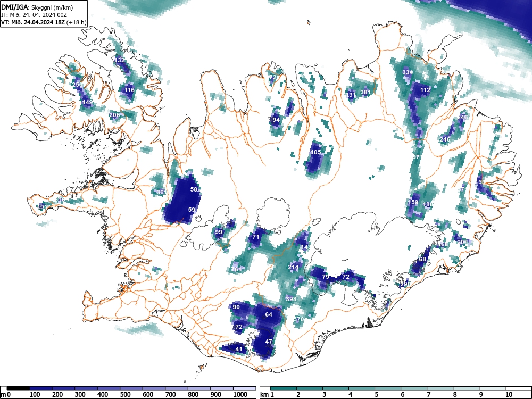The image size is (532, 399).
Task: Click the visibility value 361 on the map
Action: click(161, 192)
